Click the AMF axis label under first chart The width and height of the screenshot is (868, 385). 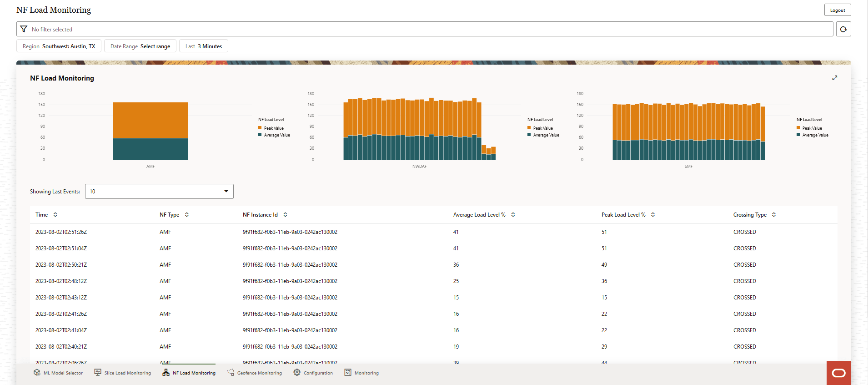(x=151, y=167)
